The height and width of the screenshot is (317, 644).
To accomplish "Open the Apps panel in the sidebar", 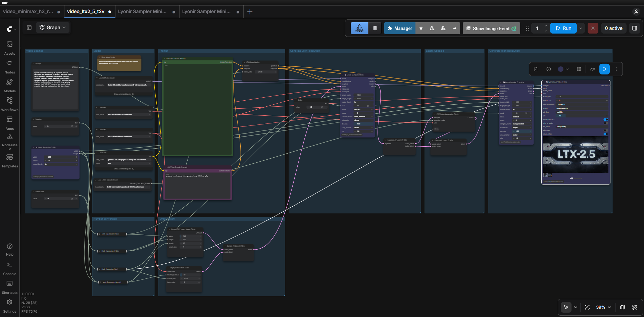I will pos(9,123).
